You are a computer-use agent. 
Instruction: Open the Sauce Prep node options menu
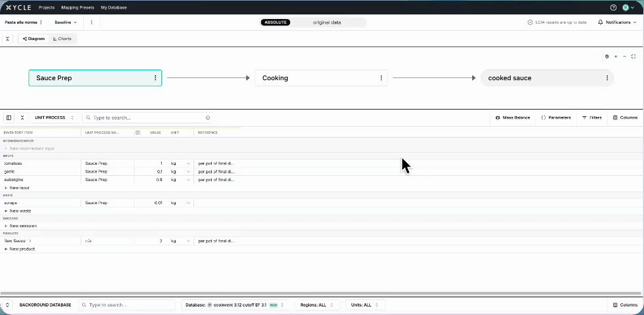coord(155,77)
